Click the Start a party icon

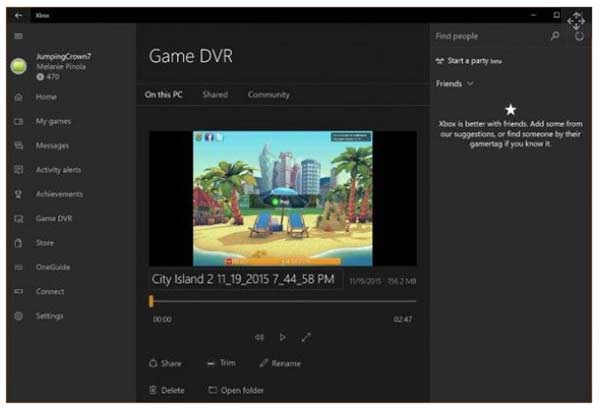tap(440, 61)
